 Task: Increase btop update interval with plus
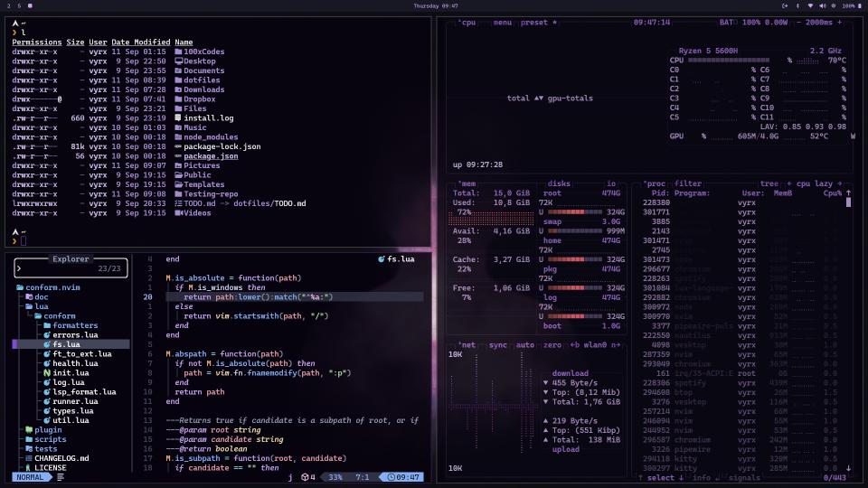(x=839, y=23)
